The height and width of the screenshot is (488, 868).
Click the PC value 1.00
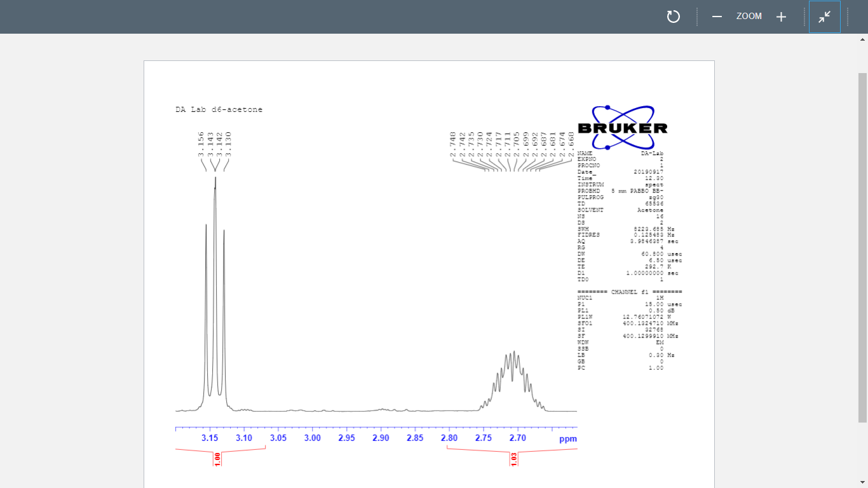point(656,368)
